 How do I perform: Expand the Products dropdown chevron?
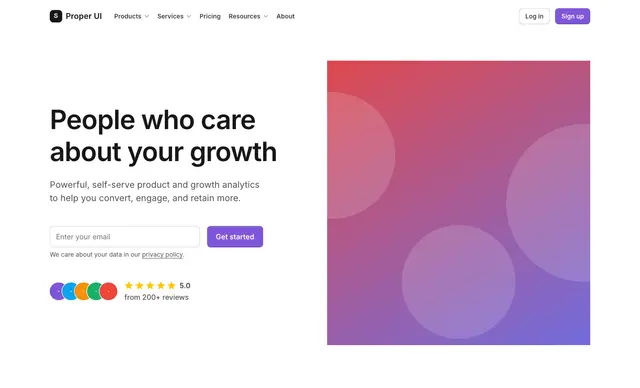pos(147,16)
